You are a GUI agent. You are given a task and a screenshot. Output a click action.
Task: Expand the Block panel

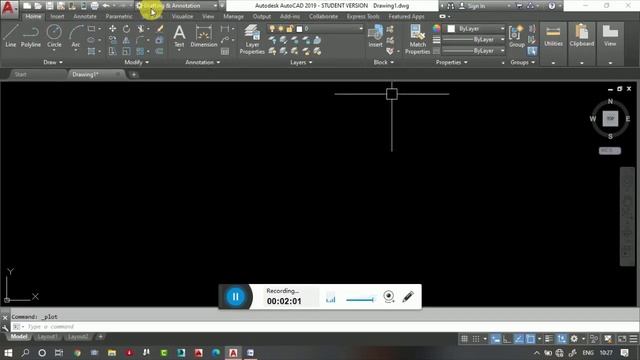[x=384, y=62]
